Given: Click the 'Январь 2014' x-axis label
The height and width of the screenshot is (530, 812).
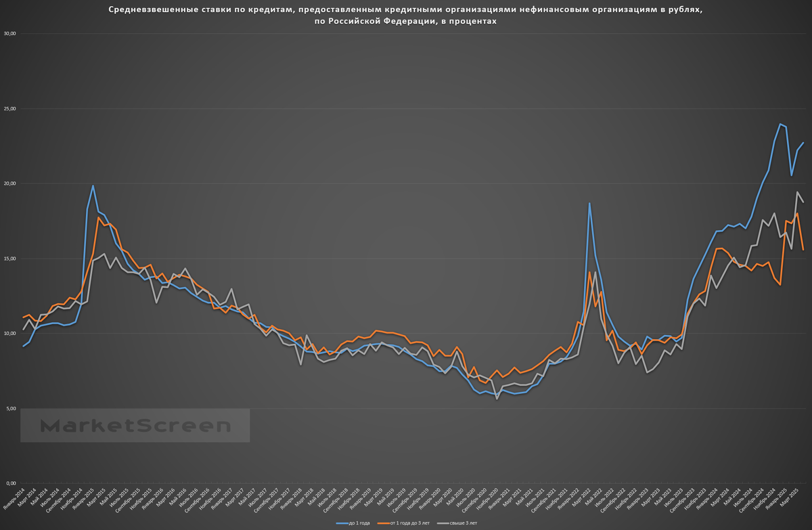Looking at the screenshot, I should pyautogui.click(x=14, y=498).
